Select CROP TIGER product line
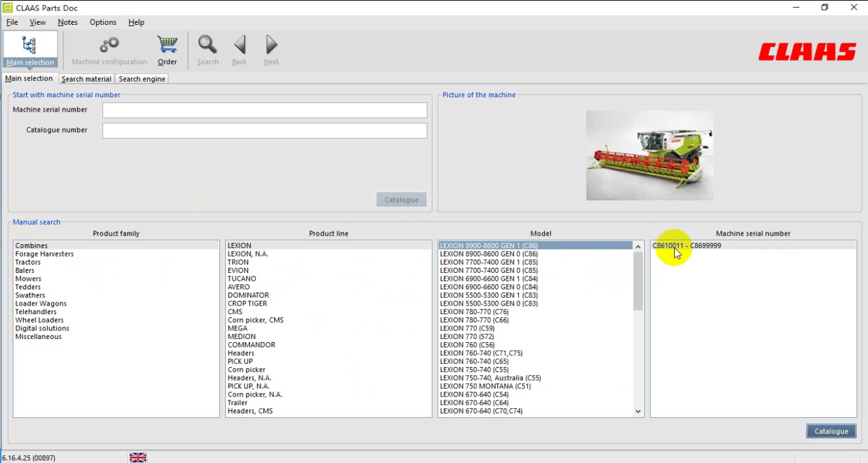Image resolution: width=868 pixels, height=463 pixels. tap(329, 304)
